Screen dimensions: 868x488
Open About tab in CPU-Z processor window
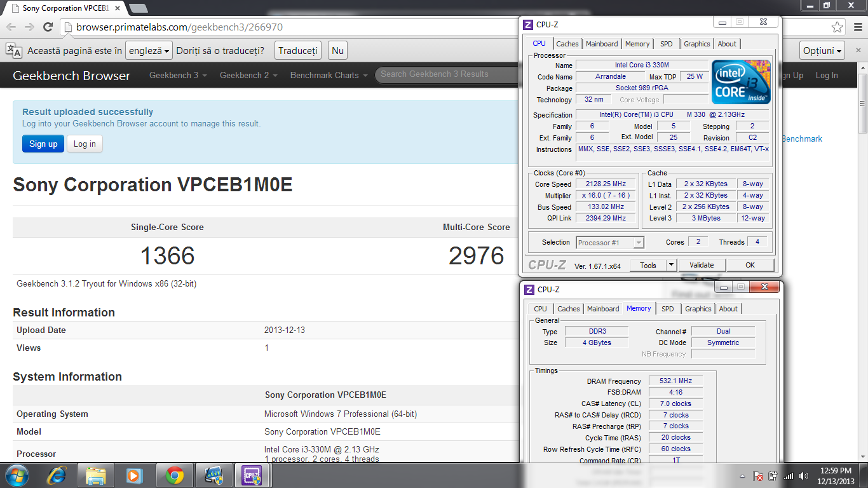tap(727, 44)
